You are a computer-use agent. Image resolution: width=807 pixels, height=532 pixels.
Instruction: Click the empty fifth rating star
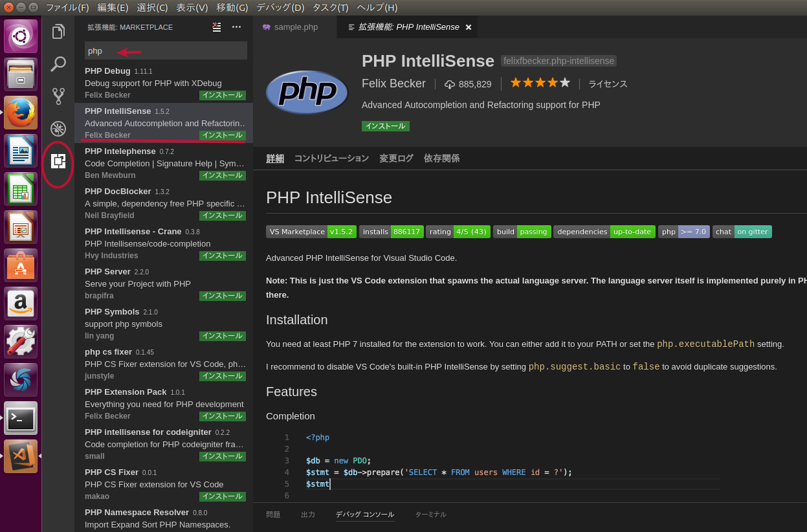coord(564,82)
